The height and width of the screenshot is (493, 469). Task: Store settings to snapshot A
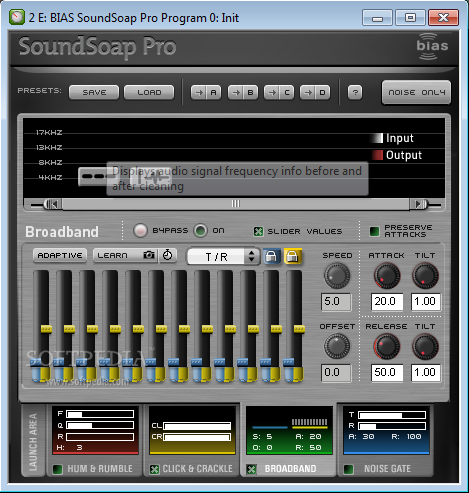pyautogui.click(x=206, y=92)
